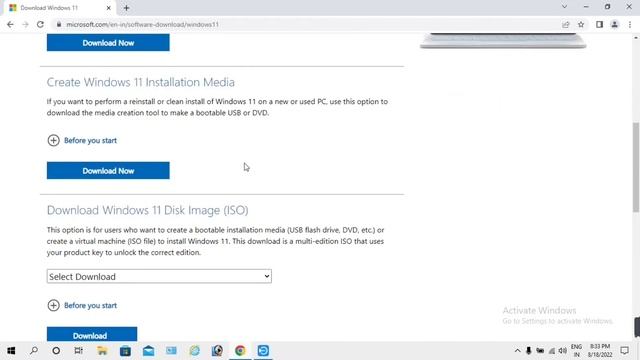Open the Windows Start menu
This screenshot has height=360, width=640.
pyautogui.click(x=11, y=351)
